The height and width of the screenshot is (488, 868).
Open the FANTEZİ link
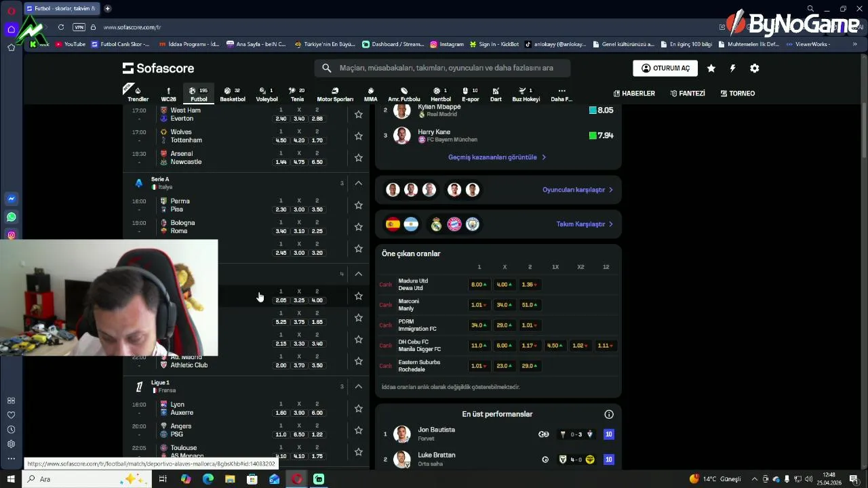(688, 94)
